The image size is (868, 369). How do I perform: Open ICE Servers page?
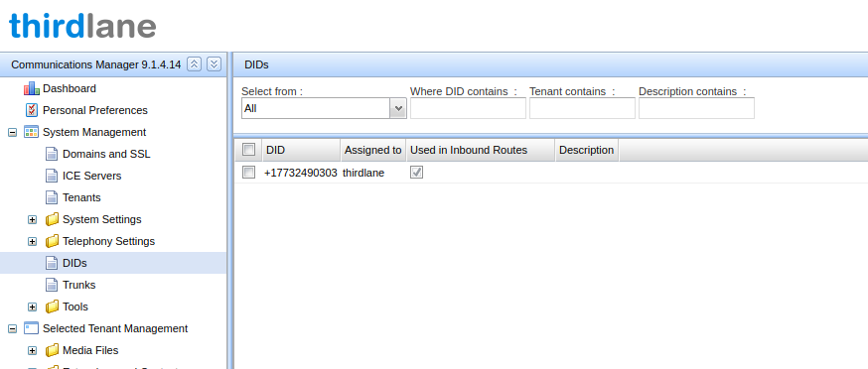tap(92, 176)
